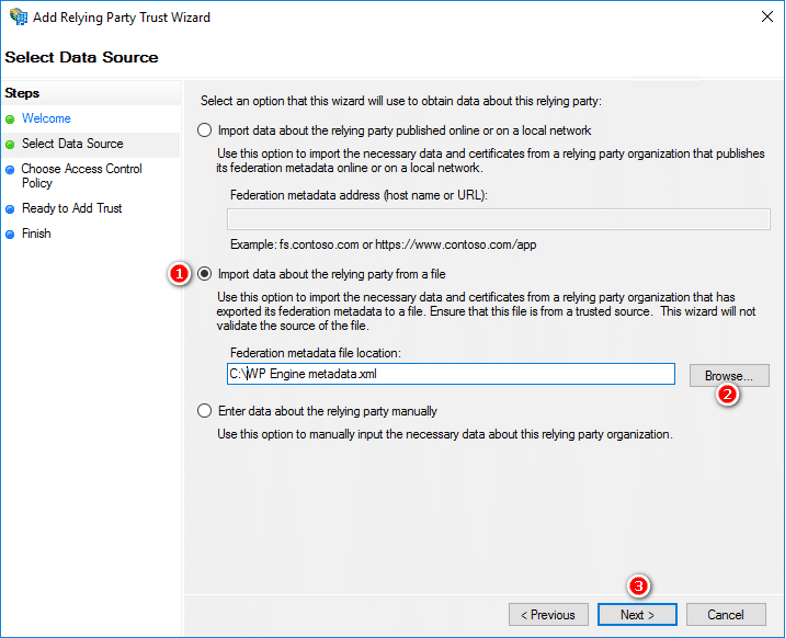This screenshot has width=786, height=638.
Task: Click the blue bullet beside Ready to Add Trust
Action: tap(10, 209)
